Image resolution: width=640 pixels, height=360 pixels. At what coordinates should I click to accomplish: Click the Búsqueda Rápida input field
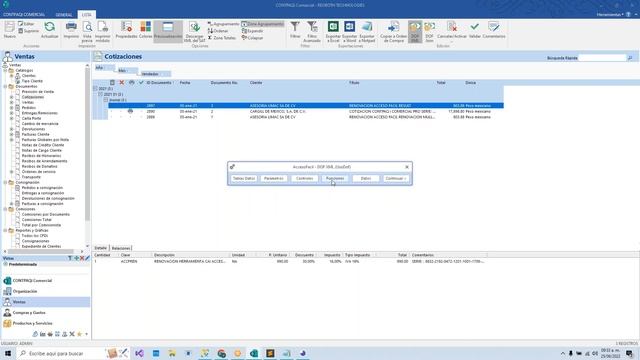click(602, 58)
